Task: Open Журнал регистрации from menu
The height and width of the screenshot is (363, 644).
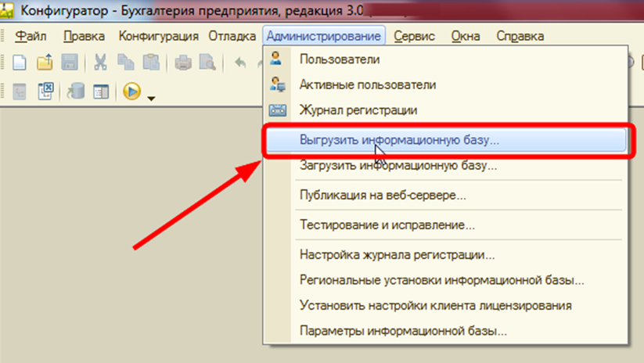Action: point(445,110)
